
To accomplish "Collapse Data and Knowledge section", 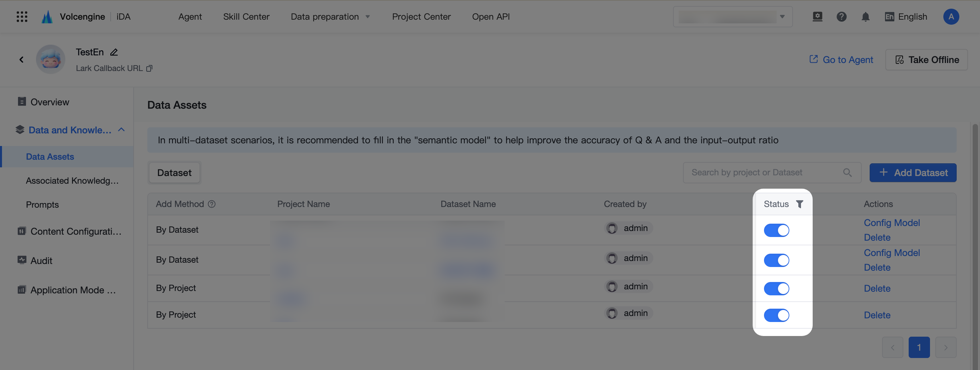I will [x=121, y=130].
